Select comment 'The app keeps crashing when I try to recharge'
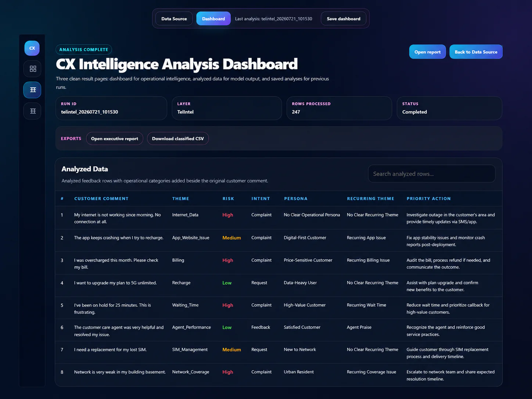 pyautogui.click(x=119, y=238)
